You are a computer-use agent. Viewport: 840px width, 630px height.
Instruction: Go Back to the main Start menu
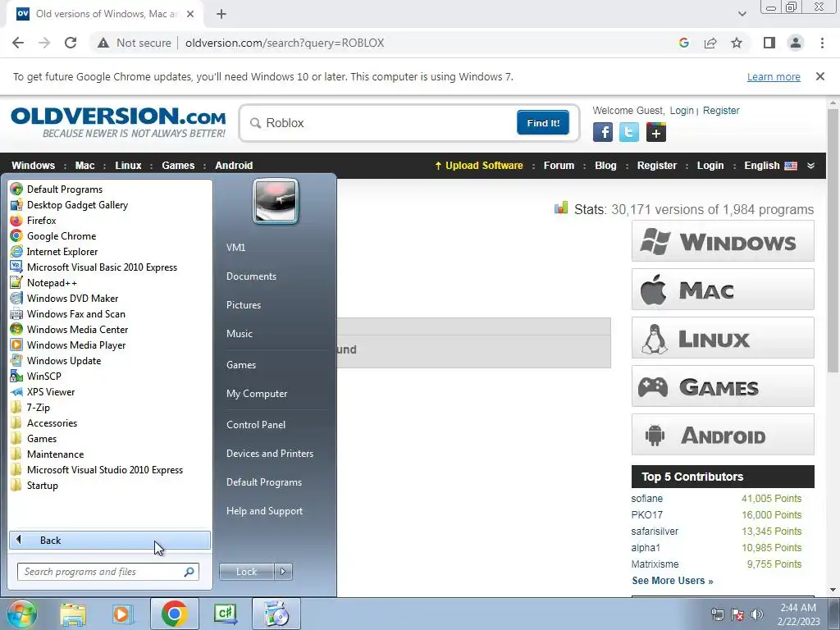110,540
